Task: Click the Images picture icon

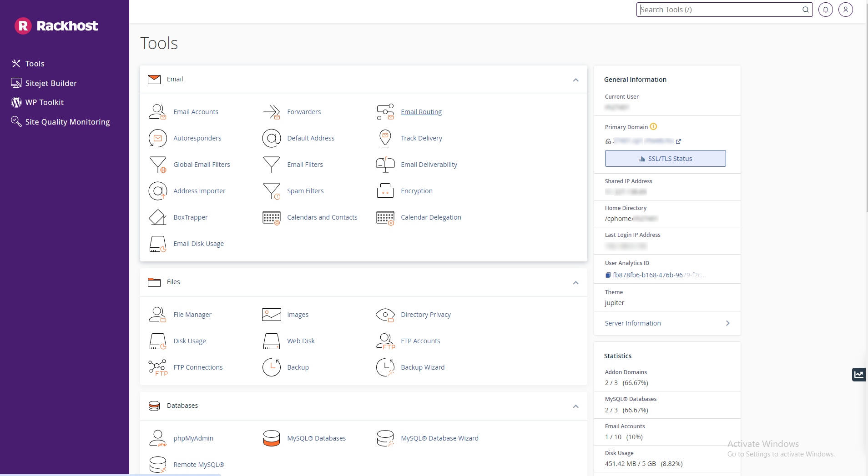Action: [x=272, y=315]
